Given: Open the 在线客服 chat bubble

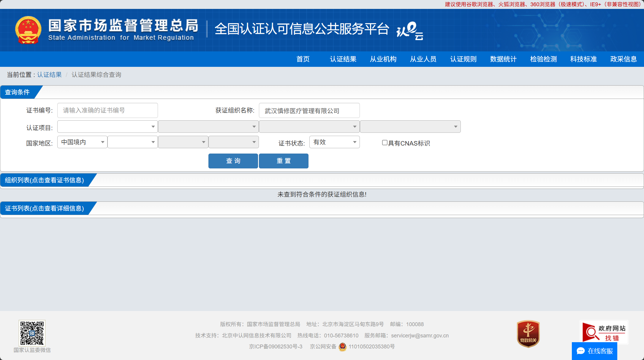Looking at the screenshot, I should pos(594,351).
